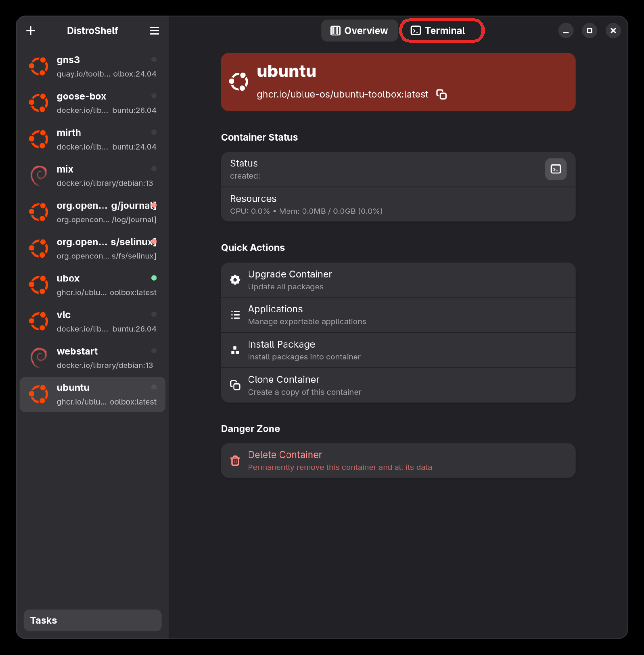This screenshot has height=655, width=644.
Task: Select the goose-box container
Action: tap(93, 103)
